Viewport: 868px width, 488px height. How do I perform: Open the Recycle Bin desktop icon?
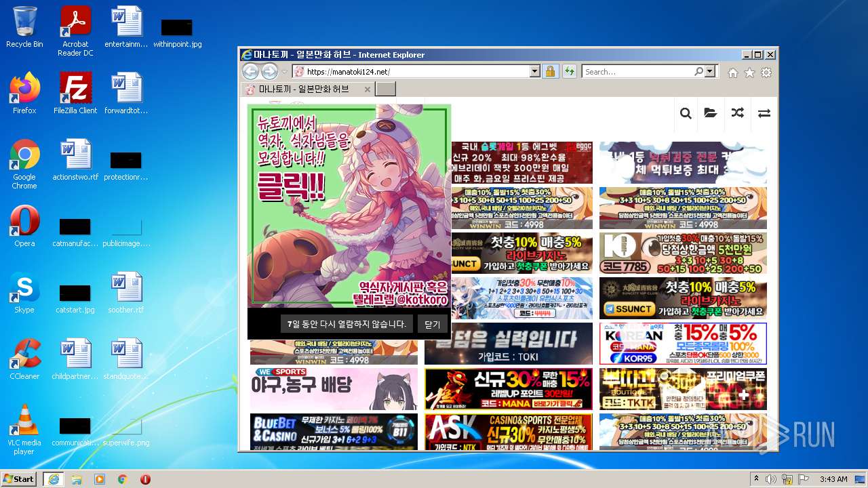click(x=24, y=27)
